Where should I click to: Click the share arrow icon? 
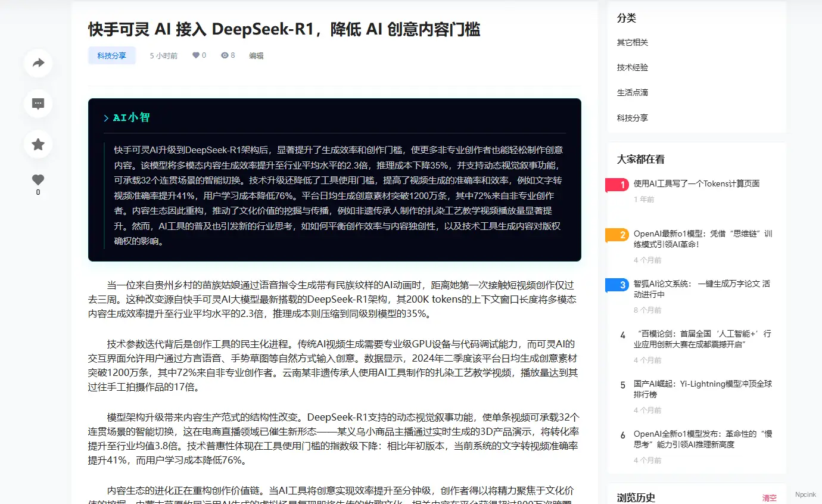pyautogui.click(x=38, y=63)
